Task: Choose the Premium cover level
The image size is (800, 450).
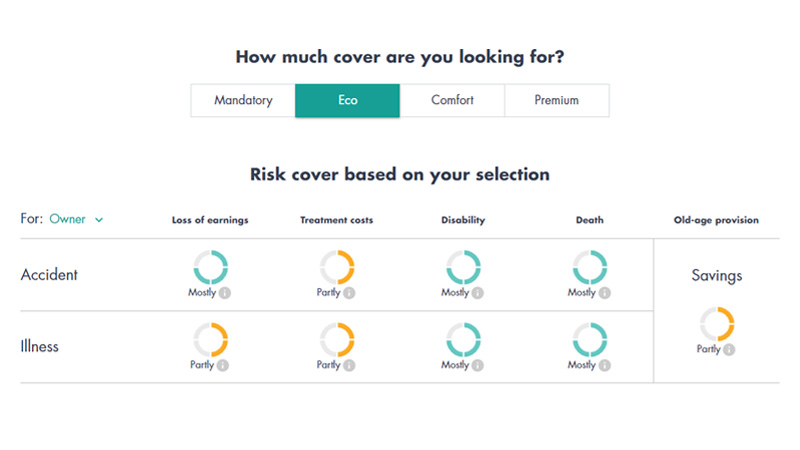Action: click(557, 101)
